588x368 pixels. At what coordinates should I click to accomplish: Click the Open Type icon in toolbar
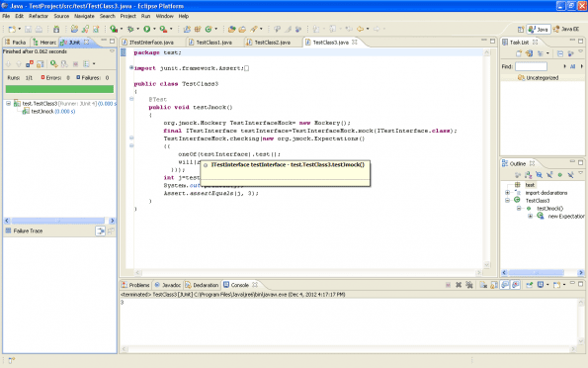[x=232, y=29]
